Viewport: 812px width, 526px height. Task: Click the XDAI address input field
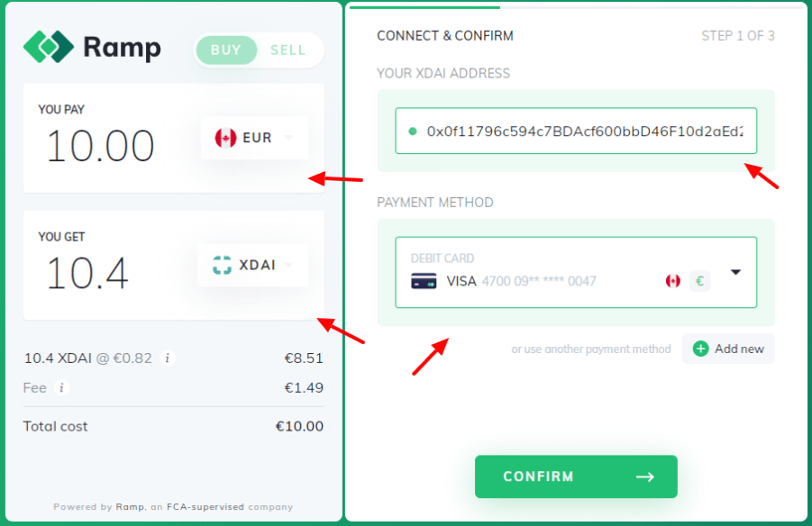tap(576, 131)
